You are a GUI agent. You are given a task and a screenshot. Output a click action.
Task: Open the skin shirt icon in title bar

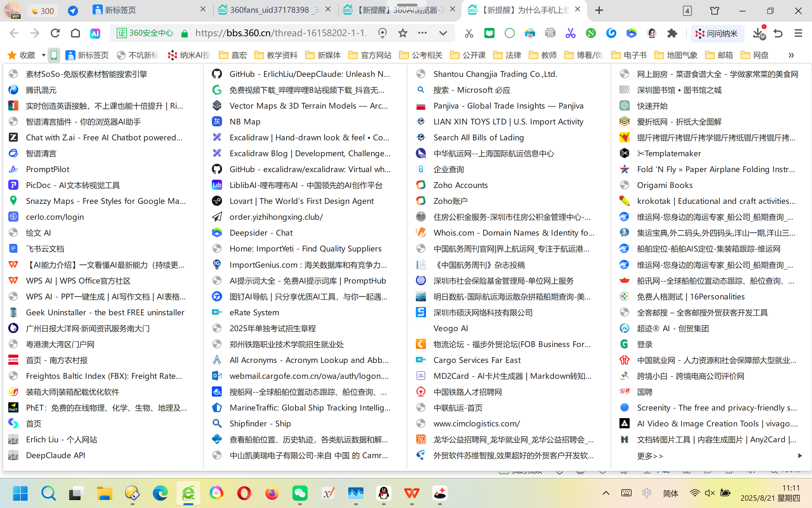click(715, 10)
